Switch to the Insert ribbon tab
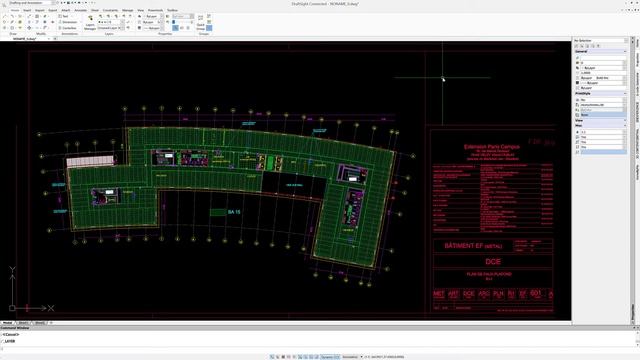This screenshot has height=360, width=640. [x=27, y=10]
